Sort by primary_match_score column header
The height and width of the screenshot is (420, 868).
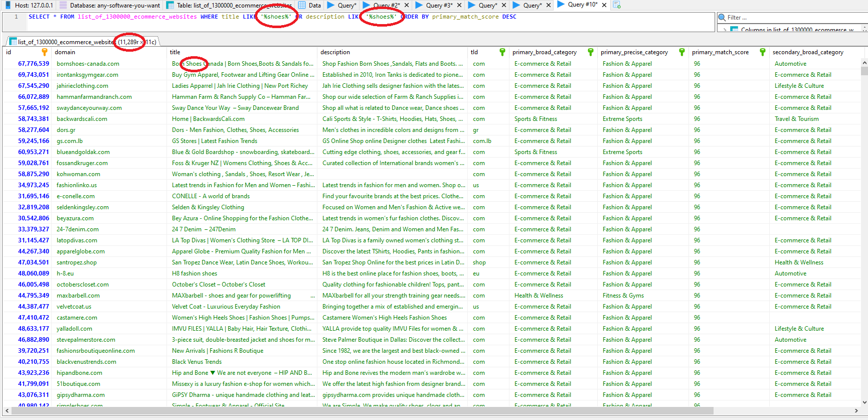(x=729, y=52)
